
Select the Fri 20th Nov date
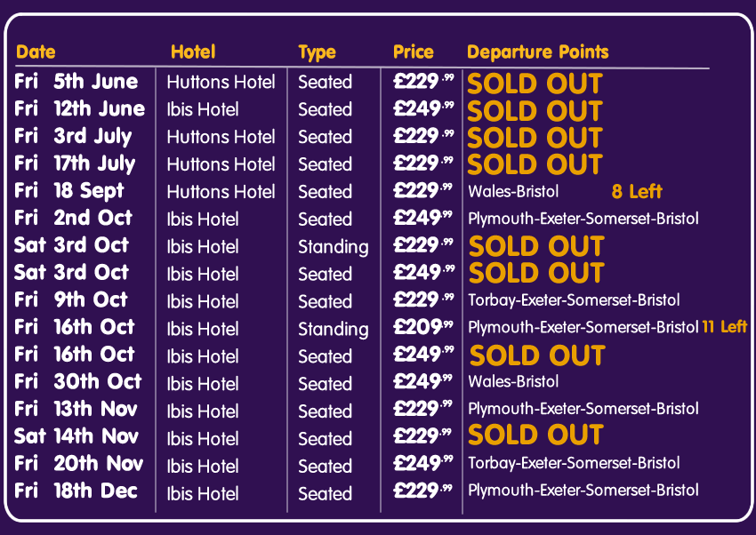point(77,464)
